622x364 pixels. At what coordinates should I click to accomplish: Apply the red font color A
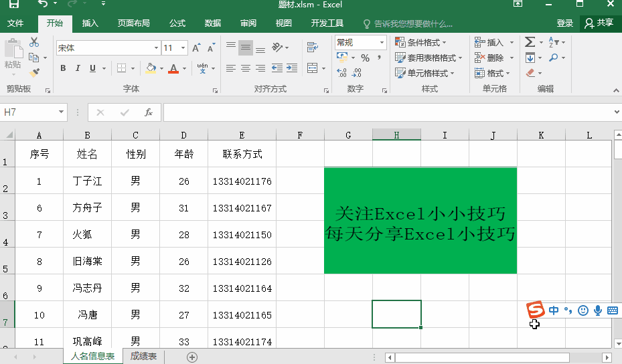pos(173,68)
